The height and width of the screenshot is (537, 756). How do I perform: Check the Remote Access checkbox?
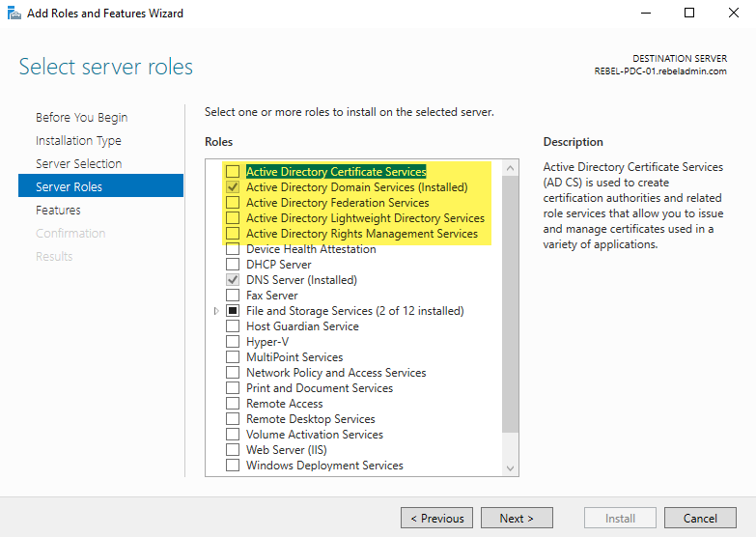[x=233, y=404]
